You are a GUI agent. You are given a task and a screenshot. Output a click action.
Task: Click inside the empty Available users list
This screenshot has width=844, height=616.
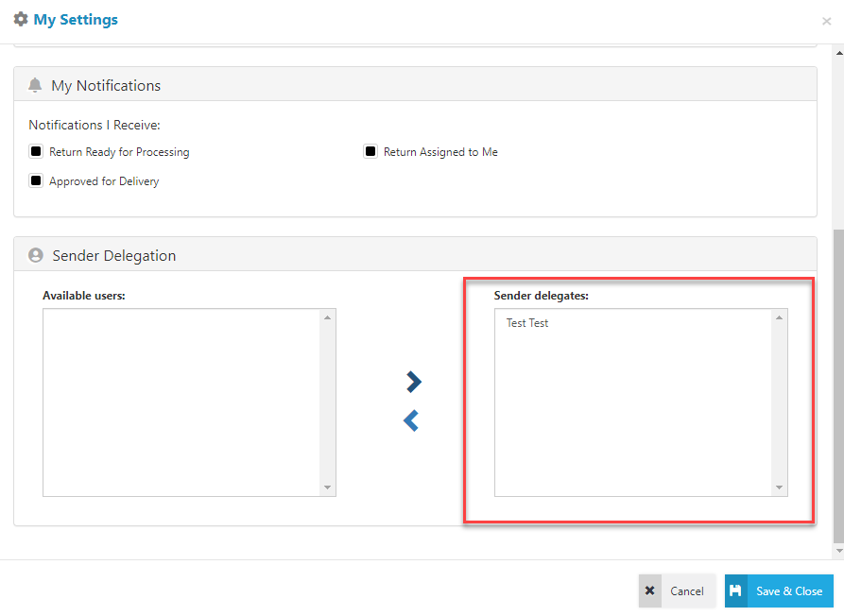[181, 402]
